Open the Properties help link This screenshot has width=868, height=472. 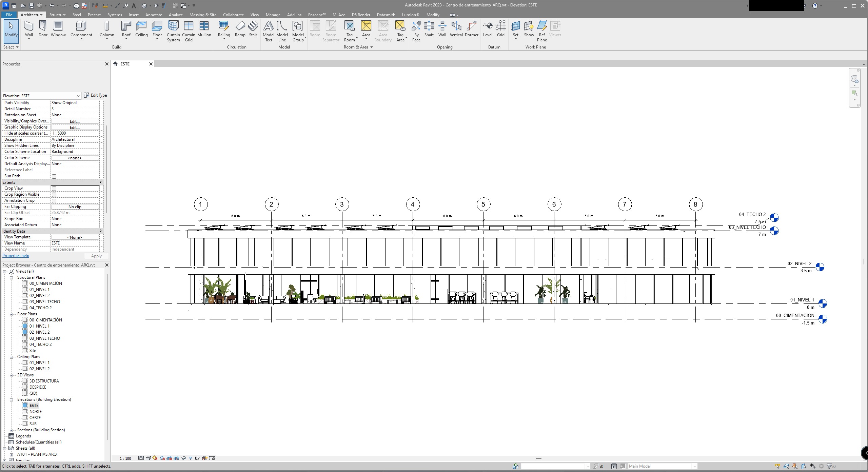(16, 256)
